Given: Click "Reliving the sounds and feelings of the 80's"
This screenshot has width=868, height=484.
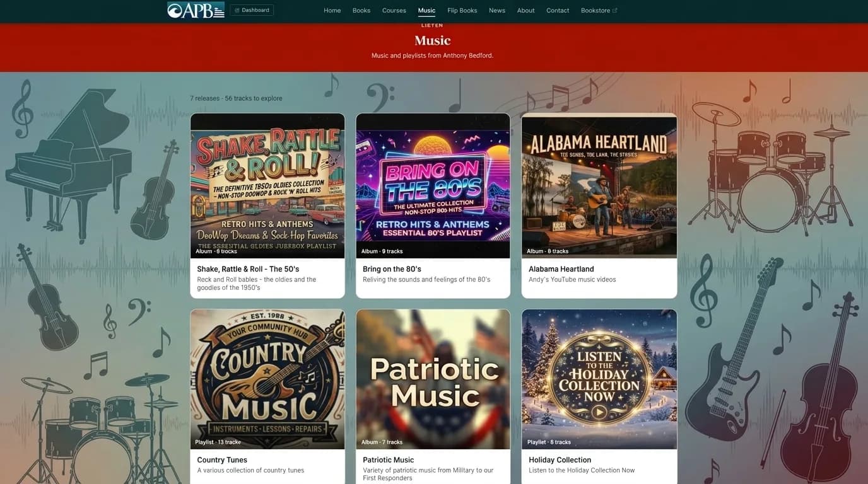Looking at the screenshot, I should [426, 280].
